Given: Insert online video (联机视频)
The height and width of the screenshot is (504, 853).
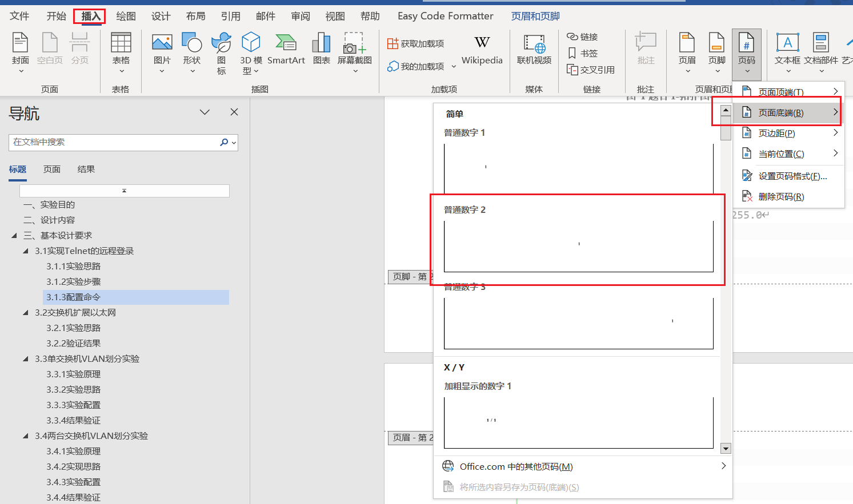Looking at the screenshot, I should point(534,49).
